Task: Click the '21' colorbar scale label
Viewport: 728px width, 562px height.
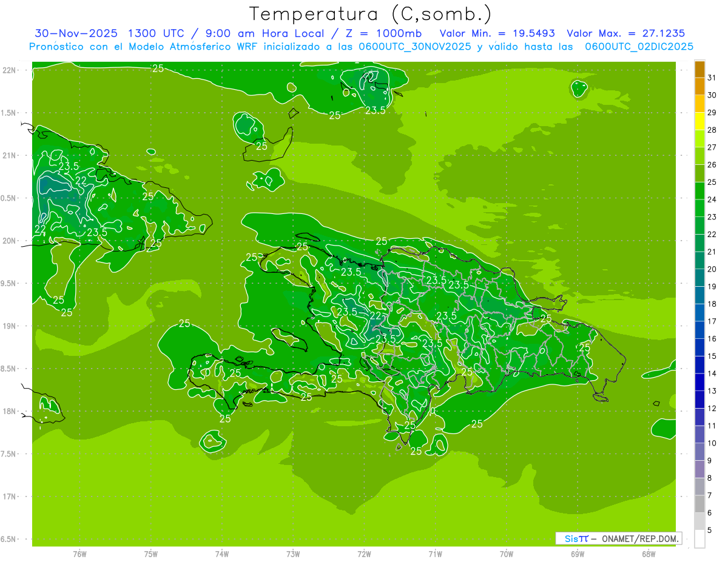Action: coord(712,252)
